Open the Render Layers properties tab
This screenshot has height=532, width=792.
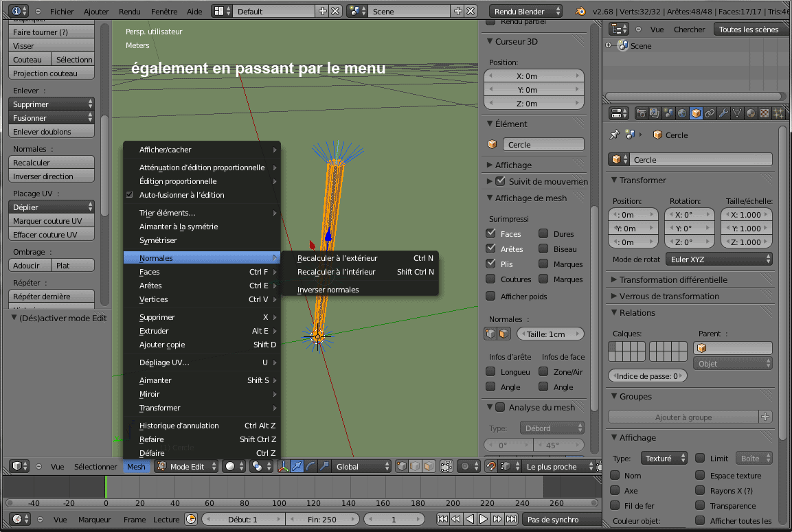pyautogui.click(x=655, y=113)
